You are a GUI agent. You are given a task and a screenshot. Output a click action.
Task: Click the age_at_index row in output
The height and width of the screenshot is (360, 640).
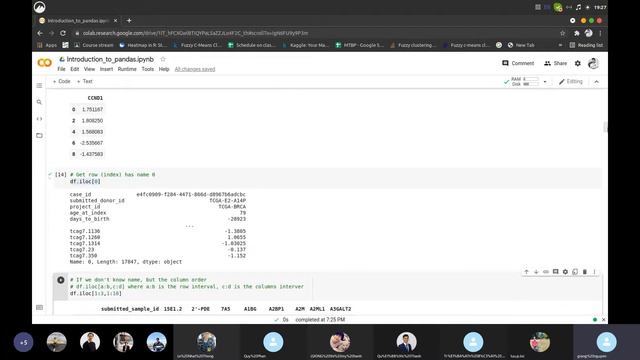[158, 213]
